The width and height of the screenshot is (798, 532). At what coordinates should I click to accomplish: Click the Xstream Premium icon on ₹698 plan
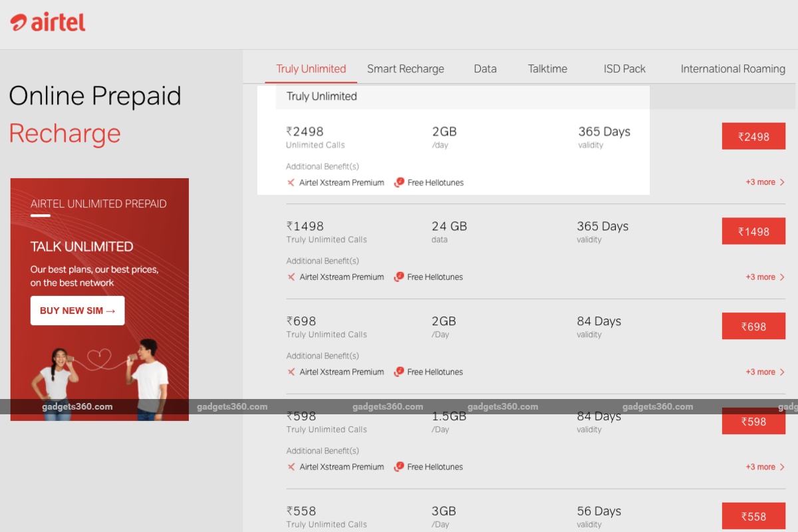click(x=291, y=372)
